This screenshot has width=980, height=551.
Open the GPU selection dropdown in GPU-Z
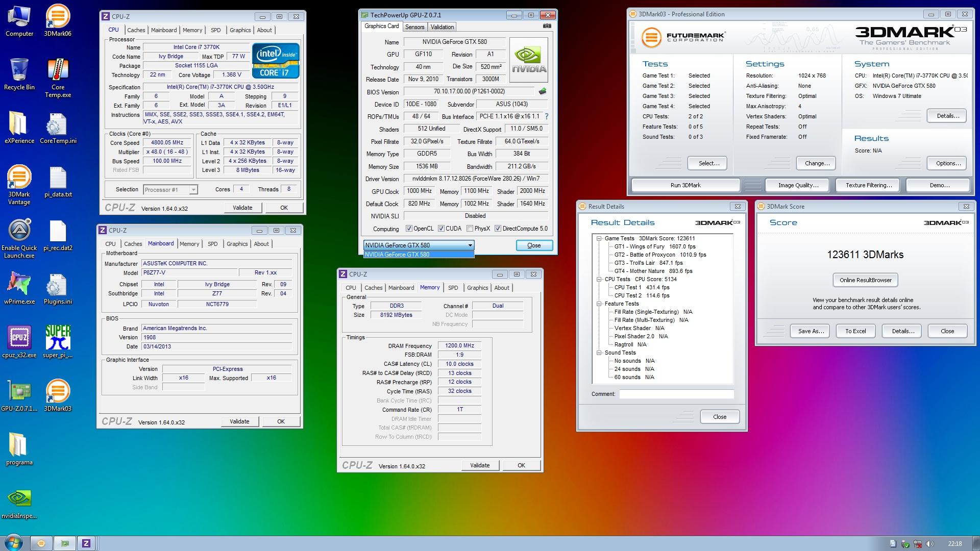point(419,245)
